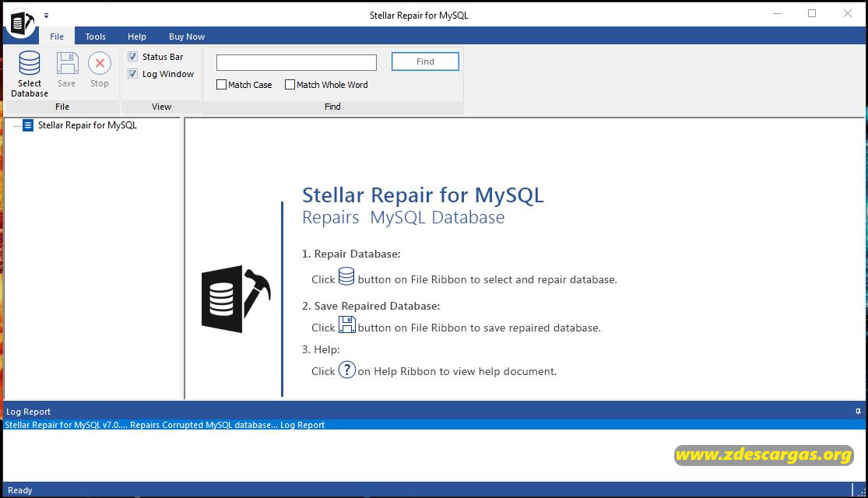The width and height of the screenshot is (868, 498).
Task: Click the Ready status bar text
Action: (x=20, y=490)
